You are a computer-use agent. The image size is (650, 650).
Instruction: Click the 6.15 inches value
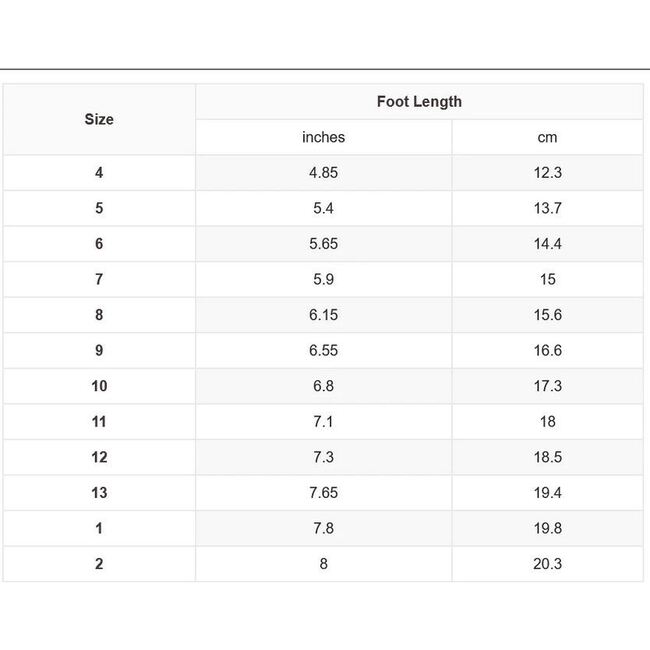[323, 315]
